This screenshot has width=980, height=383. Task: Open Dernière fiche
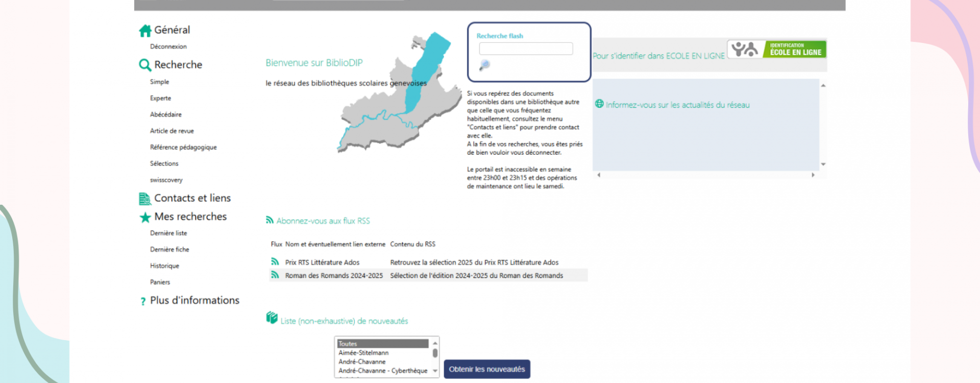pyautogui.click(x=169, y=249)
